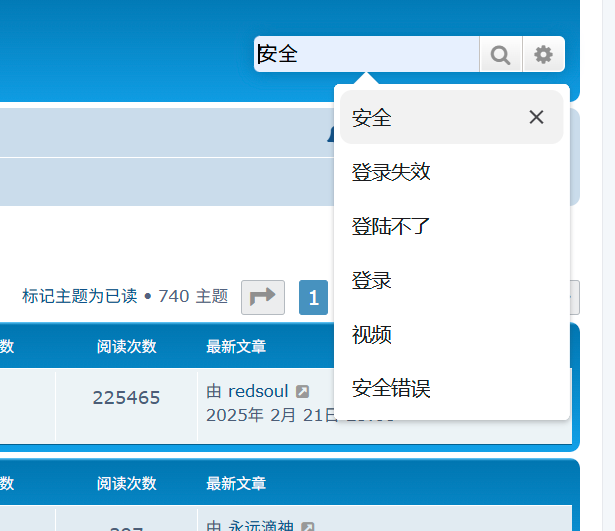
Task: Click the 225465 view count
Action: point(126,398)
